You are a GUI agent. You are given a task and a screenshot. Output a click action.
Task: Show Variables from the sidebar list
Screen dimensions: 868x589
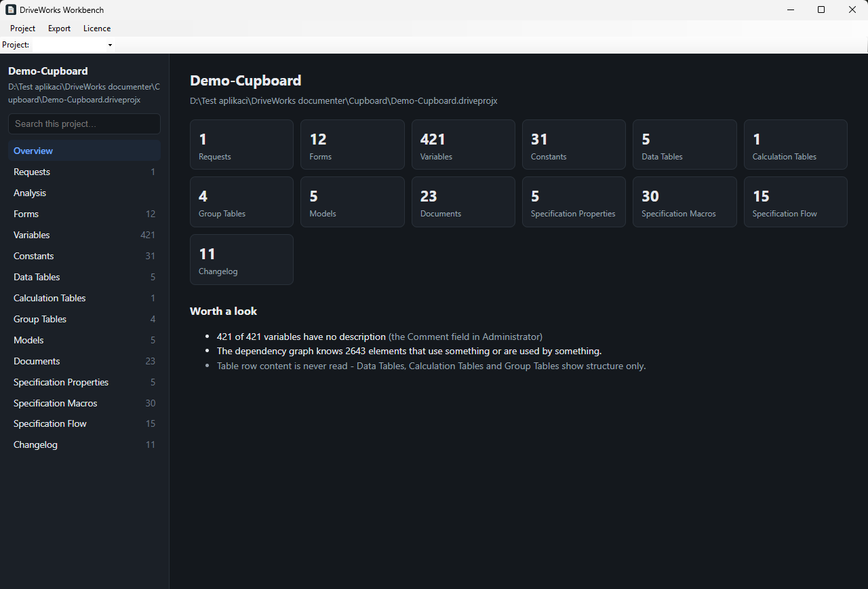point(84,235)
